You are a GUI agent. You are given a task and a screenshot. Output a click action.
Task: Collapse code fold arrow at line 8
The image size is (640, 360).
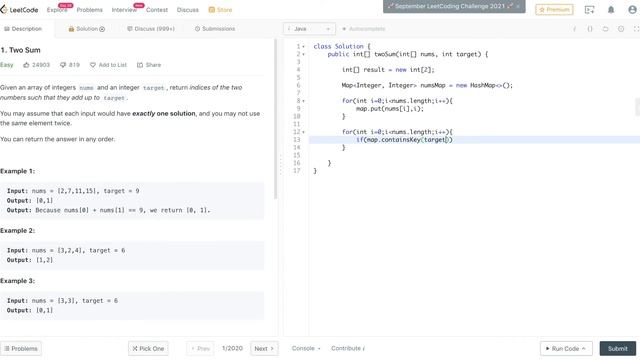click(x=303, y=101)
